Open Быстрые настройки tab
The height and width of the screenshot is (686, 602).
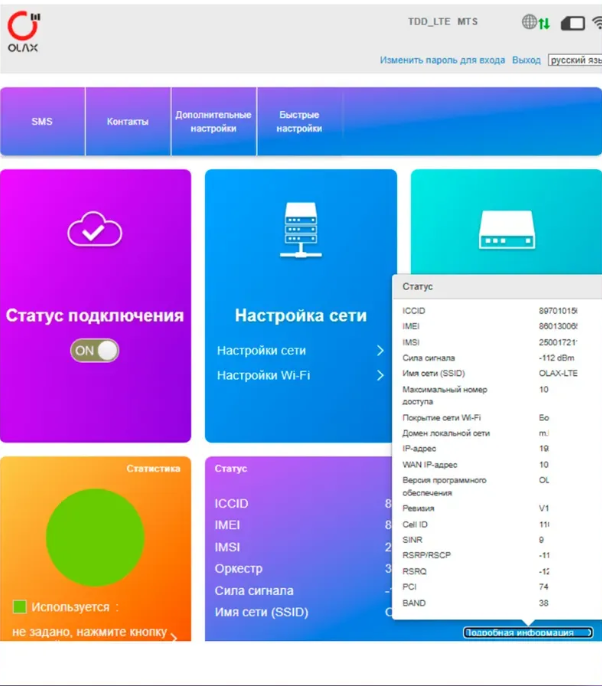pyautogui.click(x=300, y=122)
